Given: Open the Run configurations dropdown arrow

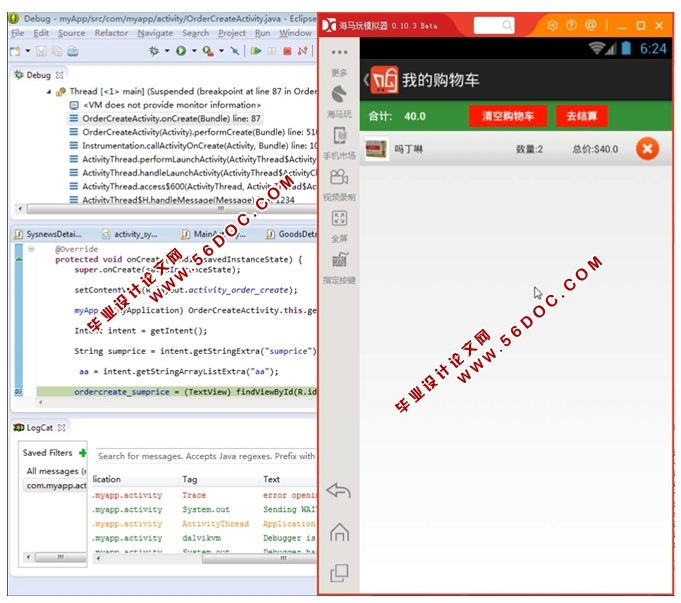Looking at the screenshot, I should tap(194, 51).
